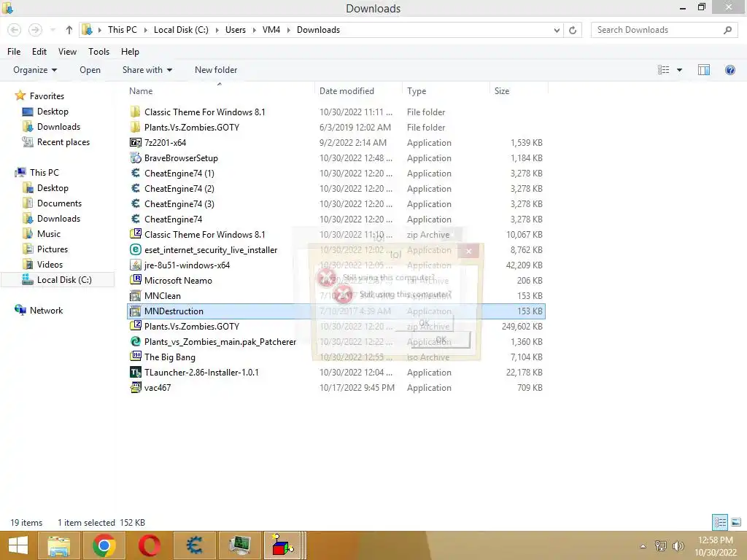747x560 pixels.
Task: Select the BraveBrowserSetup icon
Action: [135, 157]
